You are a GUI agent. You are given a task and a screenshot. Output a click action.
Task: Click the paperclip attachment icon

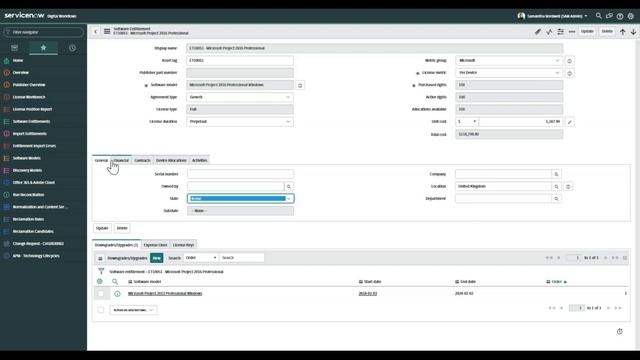[538, 31]
